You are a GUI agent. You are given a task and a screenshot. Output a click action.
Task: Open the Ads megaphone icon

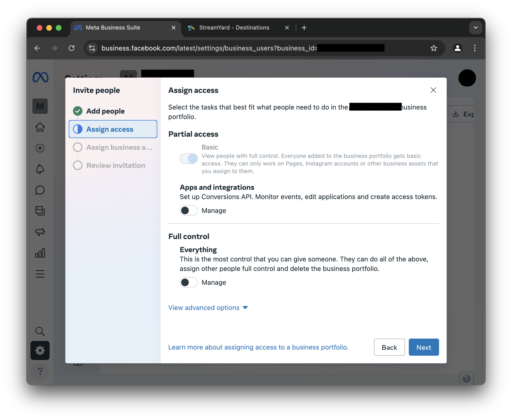click(x=40, y=232)
